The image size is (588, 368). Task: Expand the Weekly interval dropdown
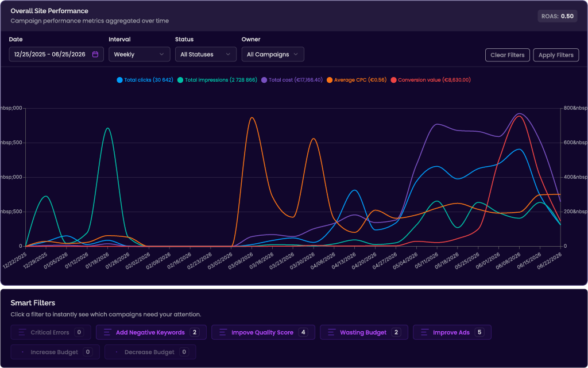pos(140,54)
